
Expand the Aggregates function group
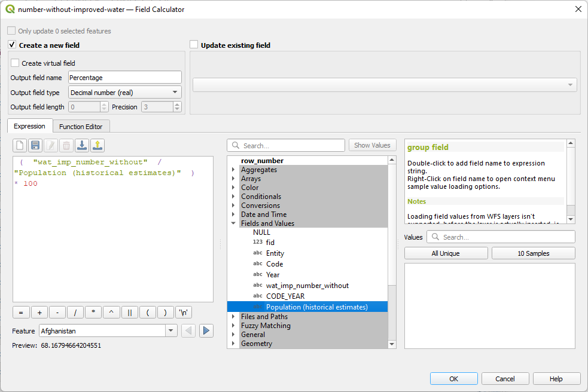tap(233, 170)
